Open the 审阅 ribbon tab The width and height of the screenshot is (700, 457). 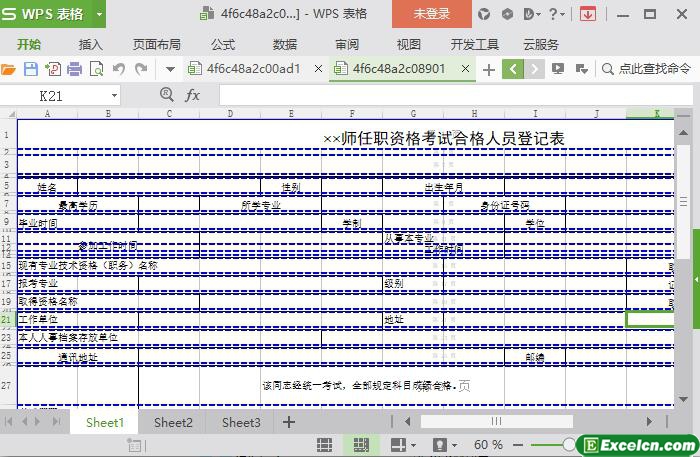(x=347, y=45)
